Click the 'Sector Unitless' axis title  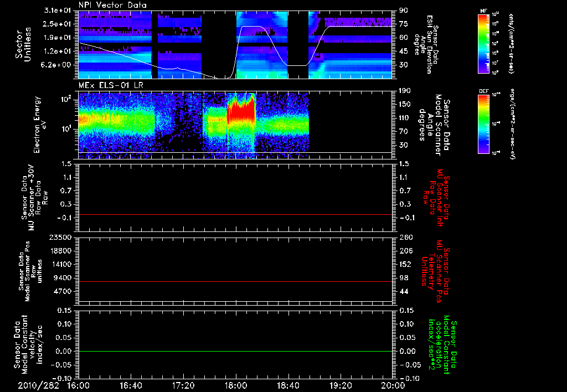(x=23, y=44)
